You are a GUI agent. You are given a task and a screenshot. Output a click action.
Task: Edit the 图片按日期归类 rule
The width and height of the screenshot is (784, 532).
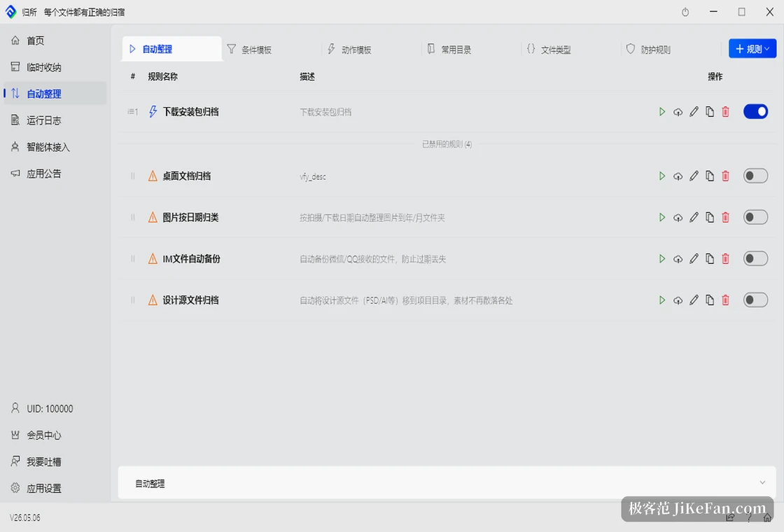click(x=694, y=218)
